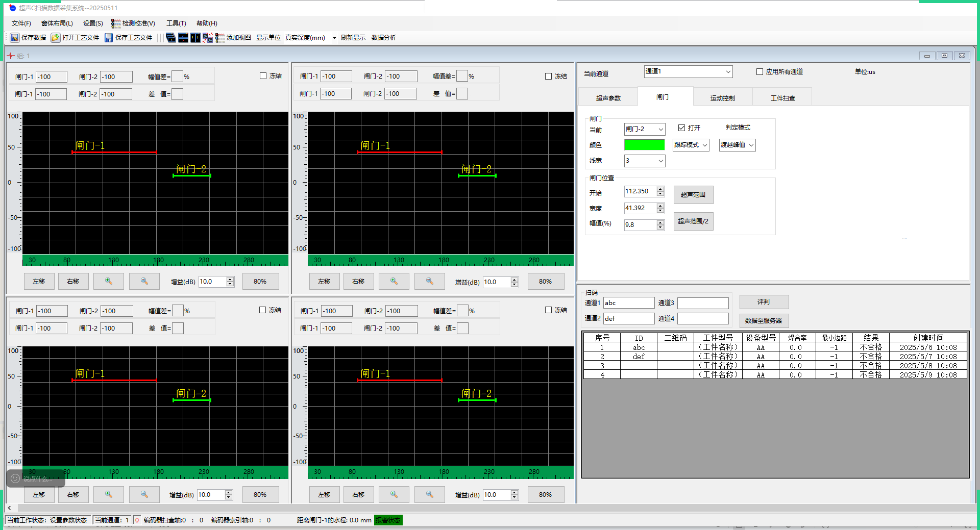The image size is (980, 530).
Task: Click the application logo in the title bar
Action: (x=13, y=8)
